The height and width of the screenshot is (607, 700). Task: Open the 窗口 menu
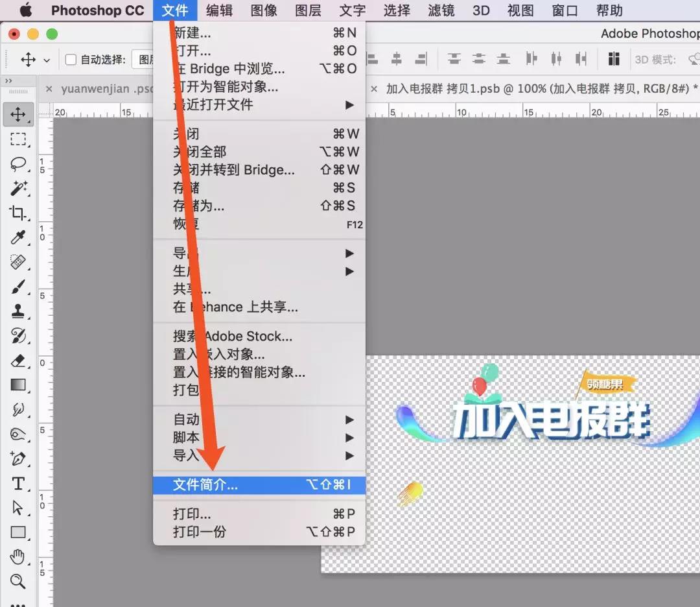coord(565,10)
